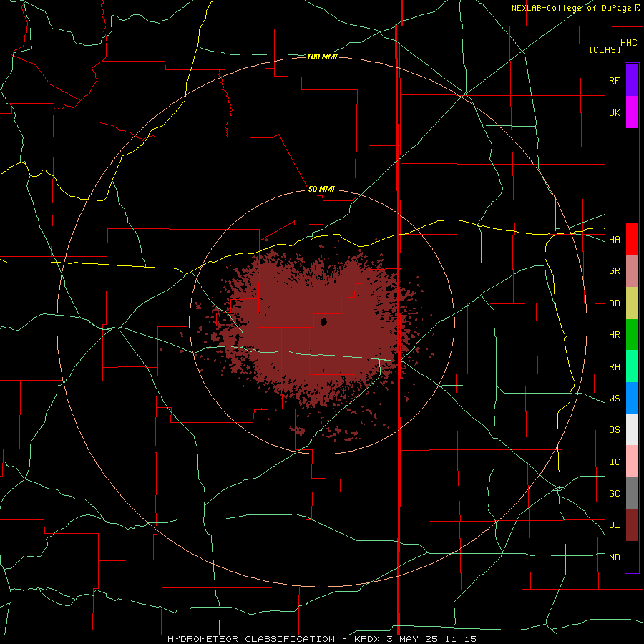The image size is (644, 644).
Task: Click the UK legend label
Action: 614,112
